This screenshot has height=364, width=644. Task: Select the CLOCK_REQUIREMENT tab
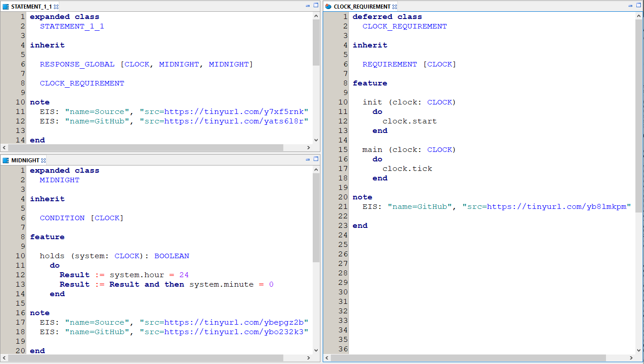(x=362, y=7)
